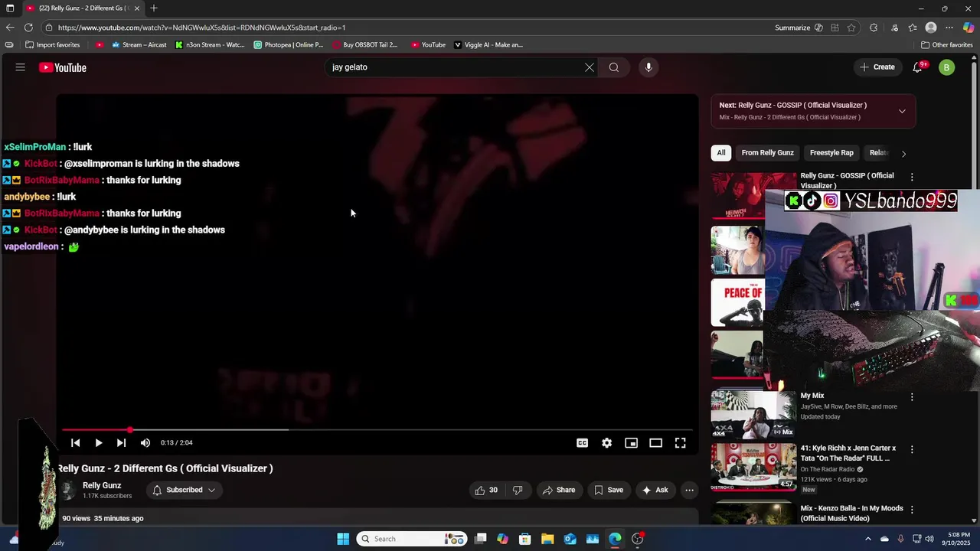Open Edge Copilot icon

pos(969,28)
